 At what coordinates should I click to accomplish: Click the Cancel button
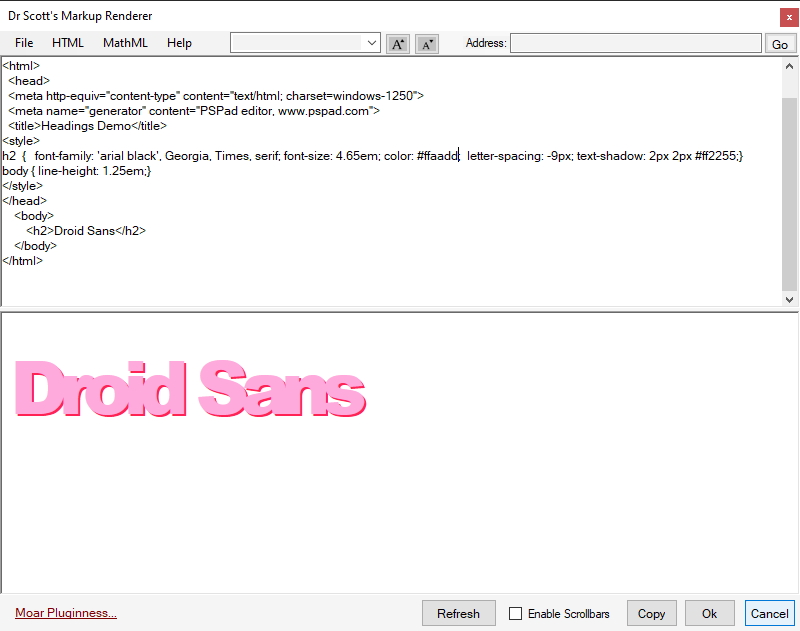(769, 613)
